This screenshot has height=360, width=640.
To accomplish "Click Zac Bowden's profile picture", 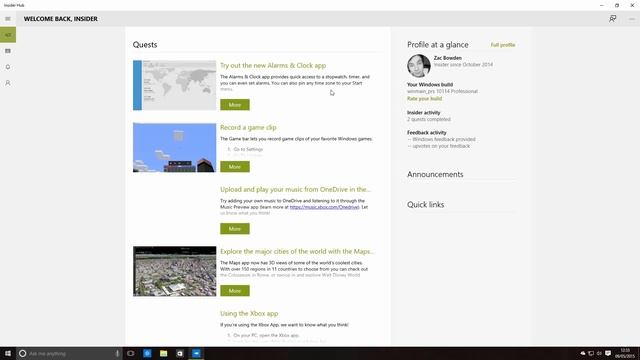I will pyautogui.click(x=418, y=66).
